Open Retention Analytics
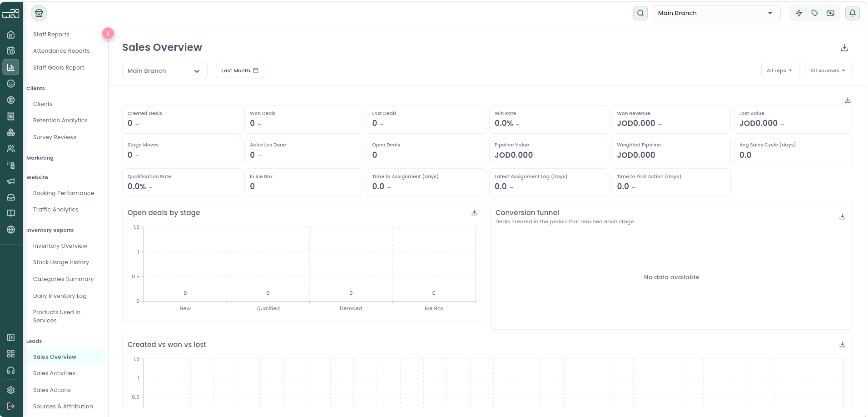The width and height of the screenshot is (868, 417). [x=60, y=121]
